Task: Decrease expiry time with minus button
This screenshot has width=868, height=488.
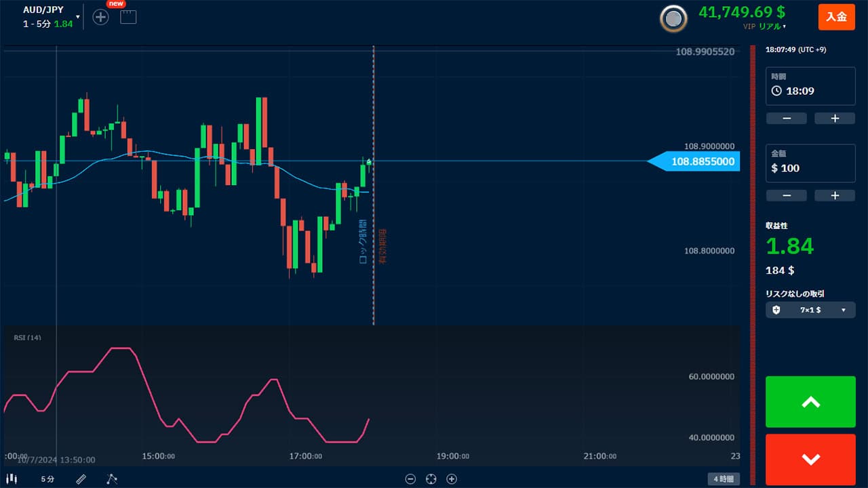Action: (x=786, y=118)
